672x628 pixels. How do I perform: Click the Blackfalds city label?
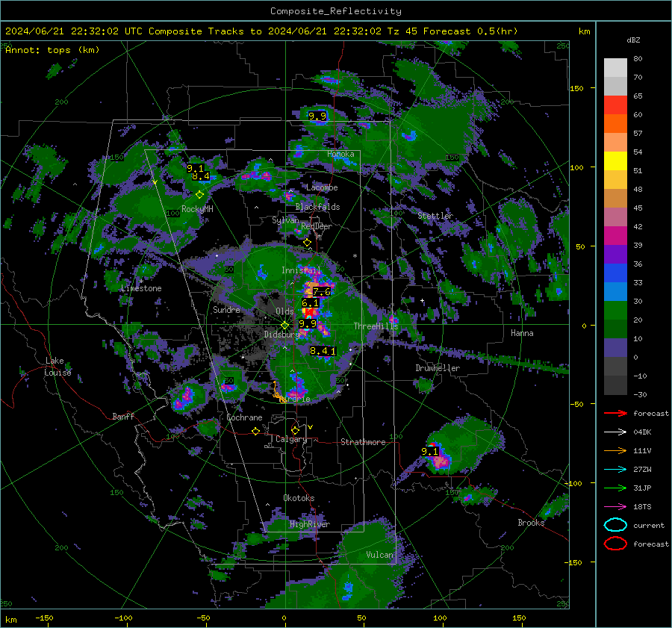pos(317,207)
